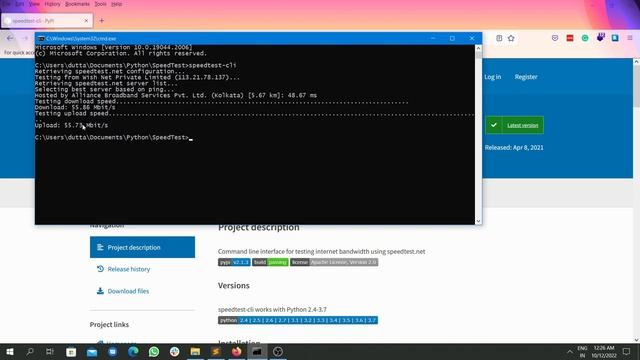Open Task View on the taskbar
This screenshot has height=360, width=640.
[x=50, y=351]
